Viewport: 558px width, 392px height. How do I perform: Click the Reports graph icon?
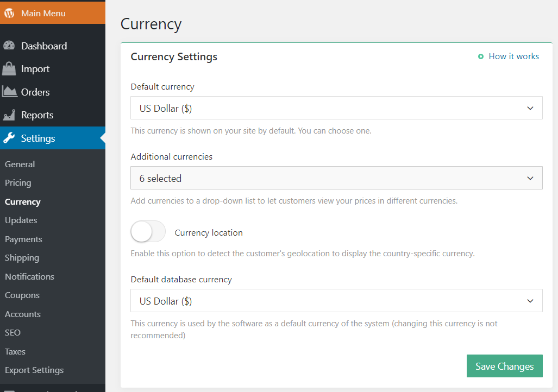click(9, 115)
